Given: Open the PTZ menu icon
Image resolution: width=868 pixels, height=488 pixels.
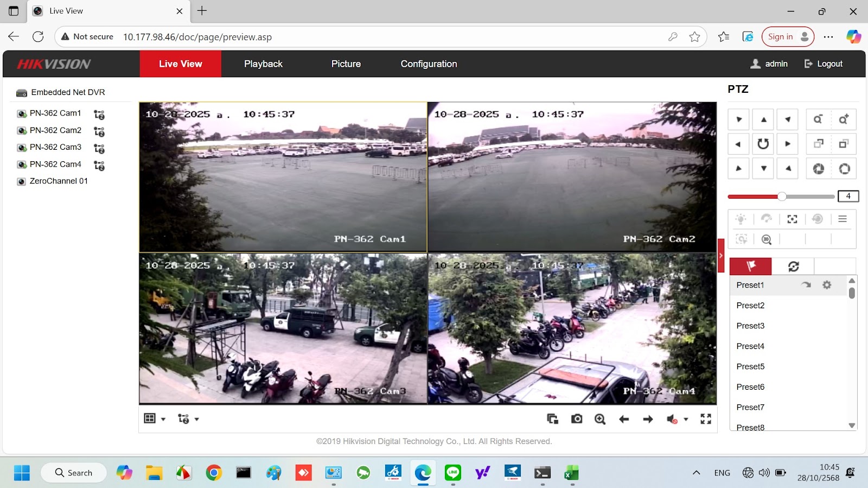Looking at the screenshot, I should point(843,219).
